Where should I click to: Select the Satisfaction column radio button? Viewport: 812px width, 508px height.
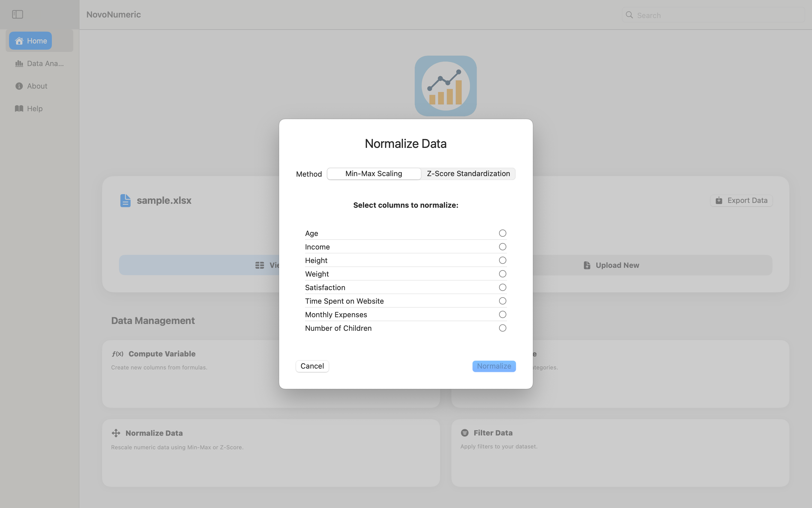pos(502,287)
